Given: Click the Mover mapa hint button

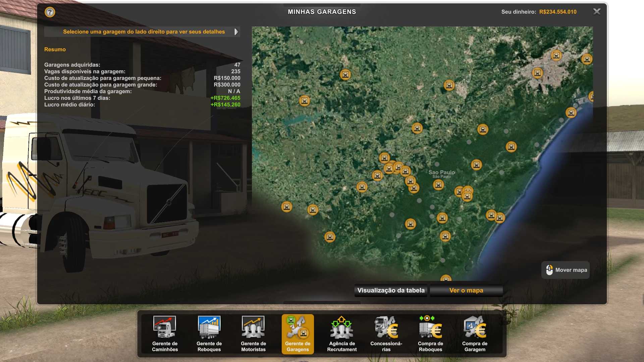Looking at the screenshot, I should 566,270.
